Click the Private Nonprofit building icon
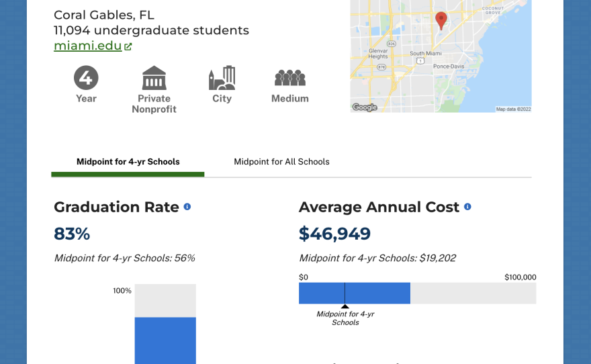 point(154,78)
